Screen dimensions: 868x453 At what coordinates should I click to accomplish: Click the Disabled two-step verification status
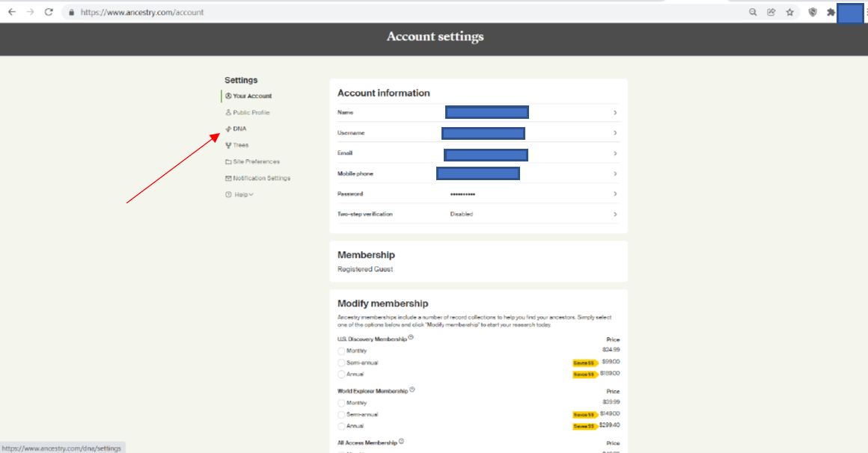(x=462, y=214)
